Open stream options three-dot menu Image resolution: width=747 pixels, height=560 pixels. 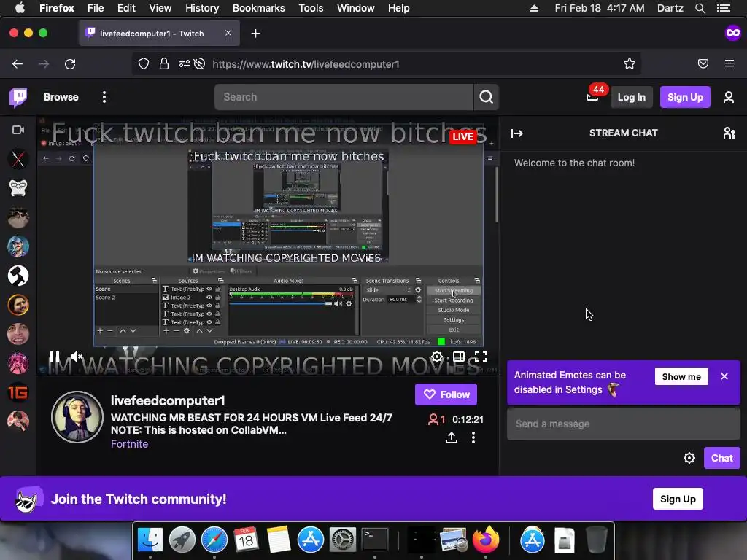(x=473, y=437)
